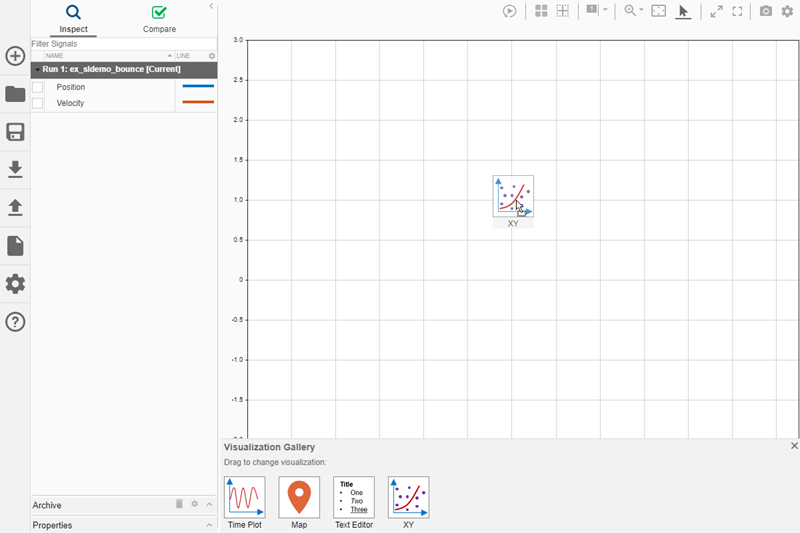Image resolution: width=800 pixels, height=533 pixels.
Task: Open the zoom options dropdown arrow
Action: tap(641, 10)
